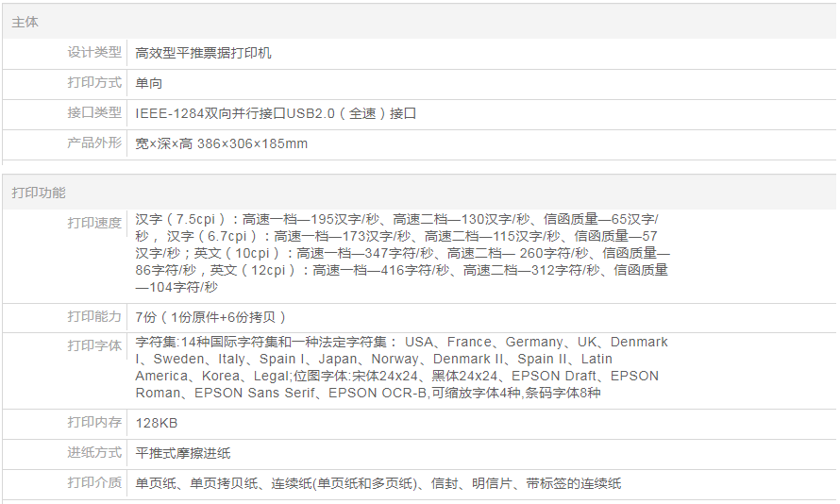Click the 平推式摩擦进纸 value text
The image size is (840, 504).
tap(183, 453)
